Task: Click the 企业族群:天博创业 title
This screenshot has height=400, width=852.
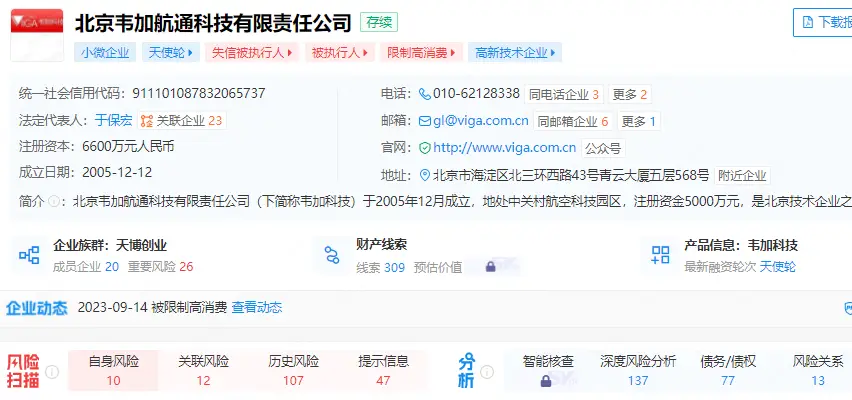Action: (x=110, y=246)
